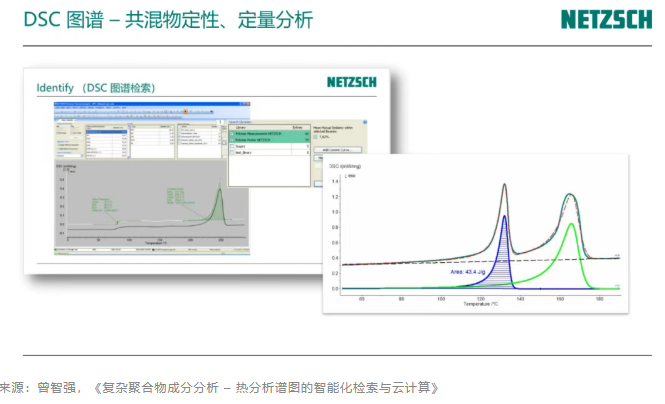
Task: Toggle the Polymer Poster NETZSCH library checkbox
Action: pos(233,139)
